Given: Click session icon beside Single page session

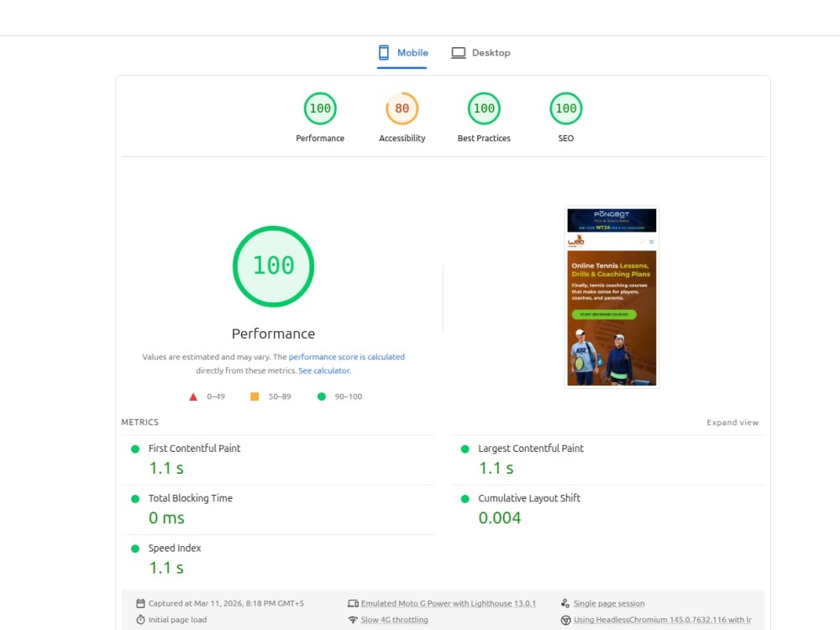Looking at the screenshot, I should coord(565,603).
